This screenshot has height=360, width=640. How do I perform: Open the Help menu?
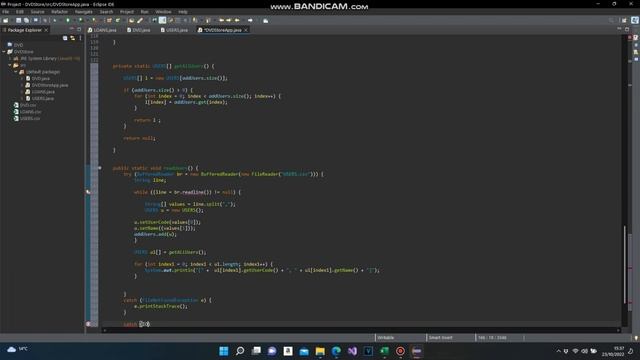(x=183, y=12)
